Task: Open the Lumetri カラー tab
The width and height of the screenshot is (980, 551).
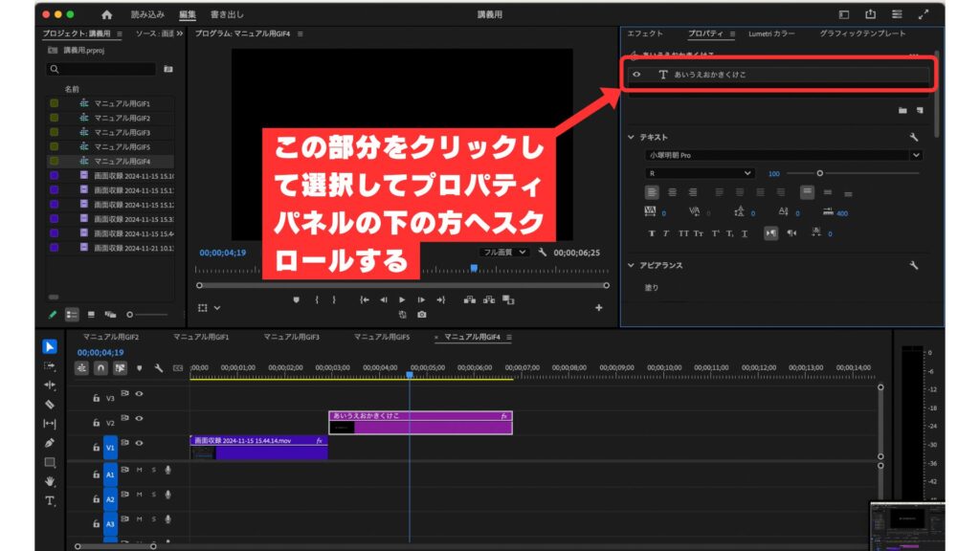Action: pyautogui.click(x=772, y=33)
